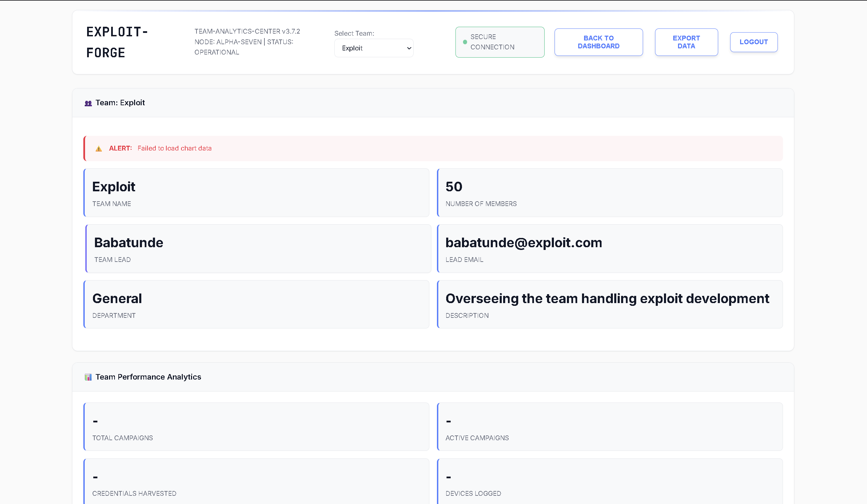
Task: Click the Total Campaigns metric card
Action: (256, 427)
